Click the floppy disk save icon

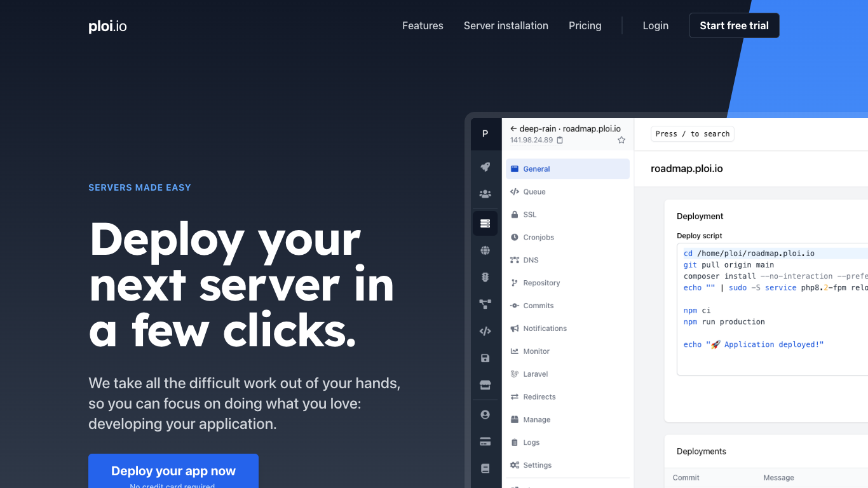pos(485,358)
